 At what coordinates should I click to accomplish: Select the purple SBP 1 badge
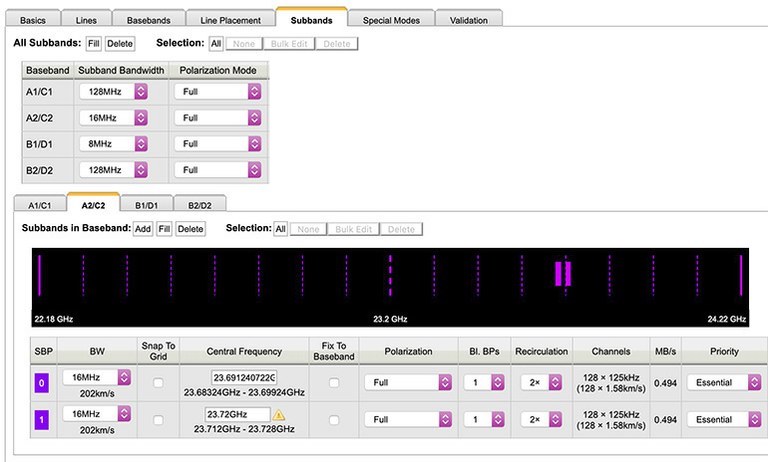40,419
